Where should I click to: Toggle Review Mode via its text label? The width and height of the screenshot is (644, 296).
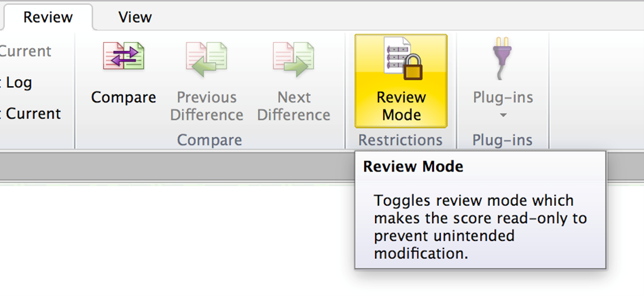click(401, 106)
